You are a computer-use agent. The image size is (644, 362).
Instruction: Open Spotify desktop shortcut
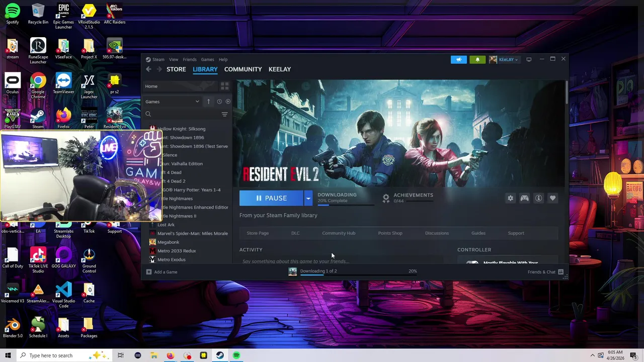13,14
